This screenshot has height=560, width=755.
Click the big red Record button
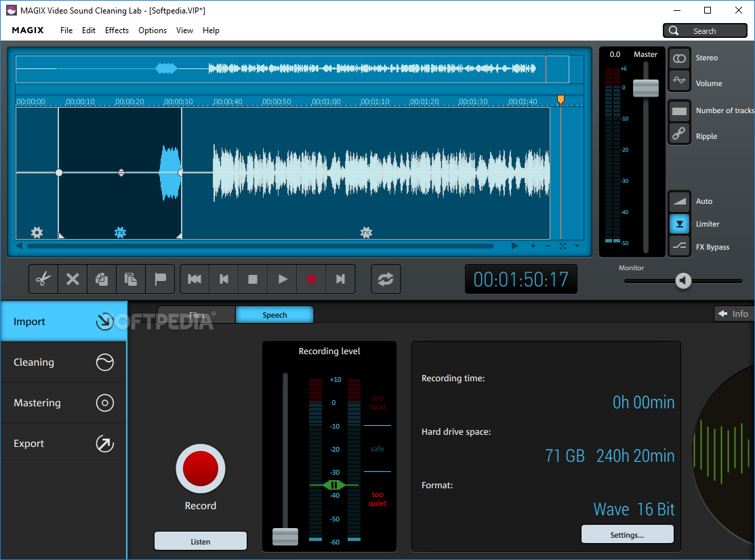pyautogui.click(x=201, y=469)
